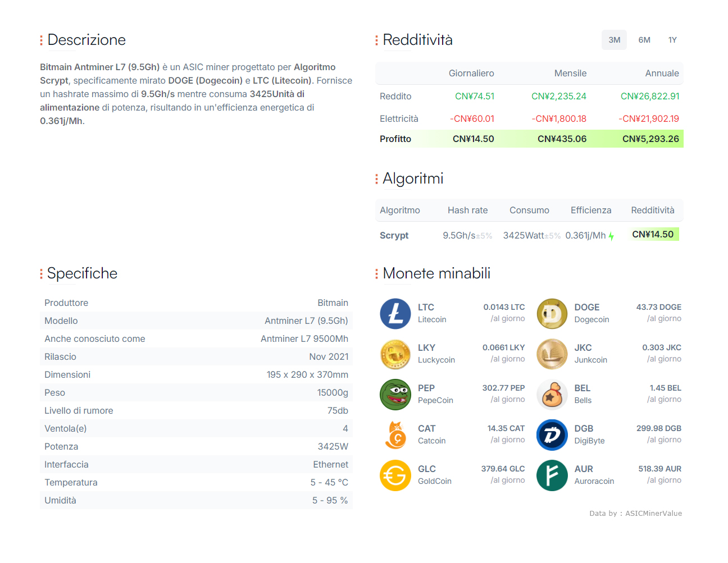
Task: Click the Giornaliero column header
Action: click(x=471, y=73)
